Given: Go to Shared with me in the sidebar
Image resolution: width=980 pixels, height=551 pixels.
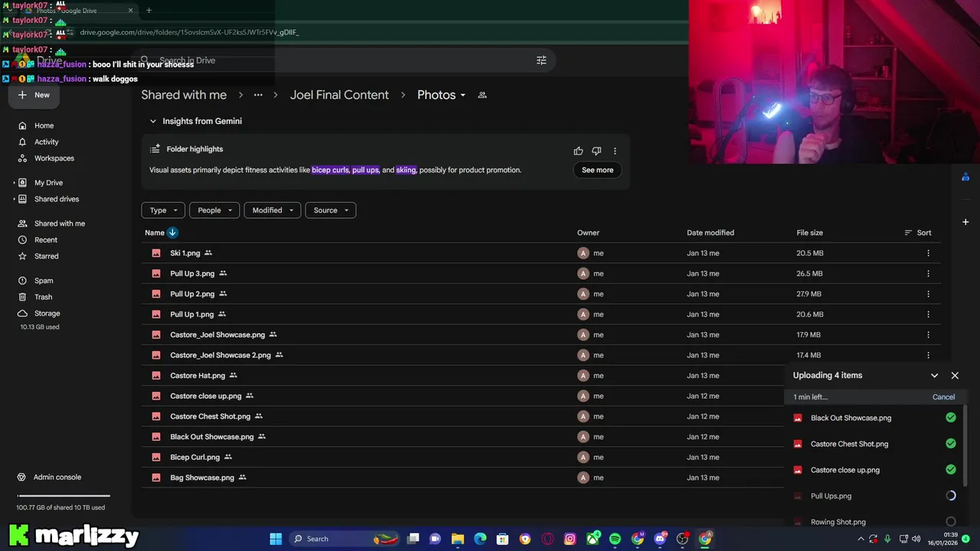Looking at the screenshot, I should coord(59,223).
